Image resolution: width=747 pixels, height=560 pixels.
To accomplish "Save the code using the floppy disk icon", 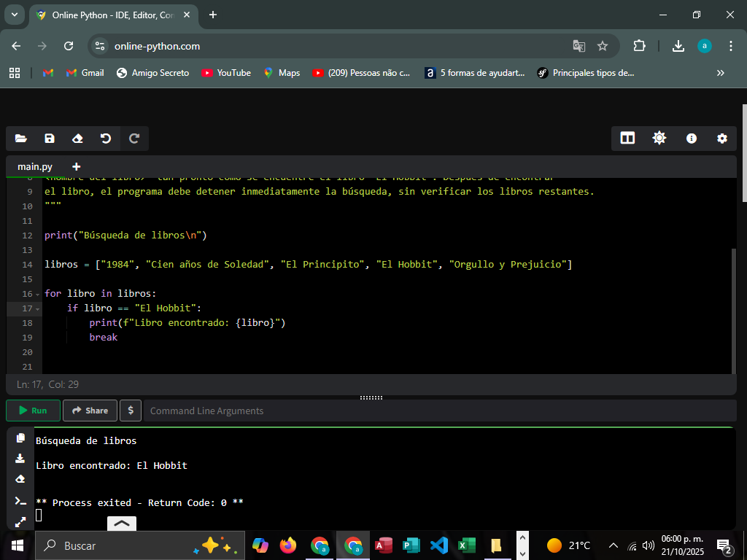I will 50,139.
